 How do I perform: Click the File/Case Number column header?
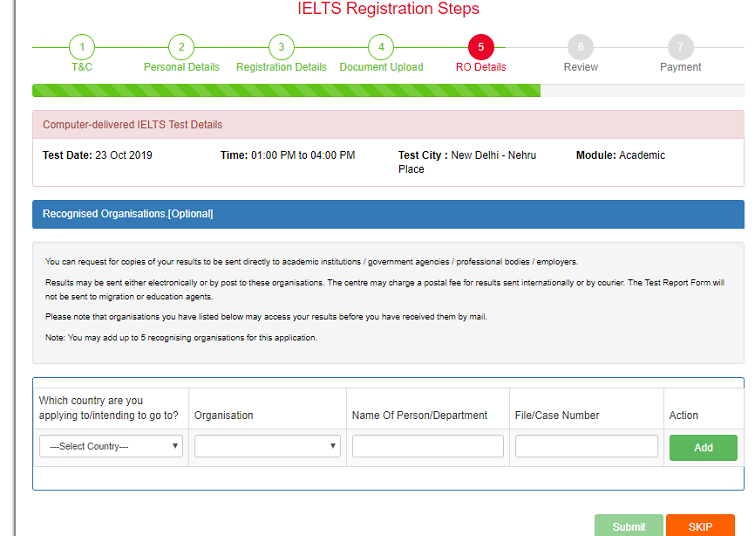[x=557, y=416]
